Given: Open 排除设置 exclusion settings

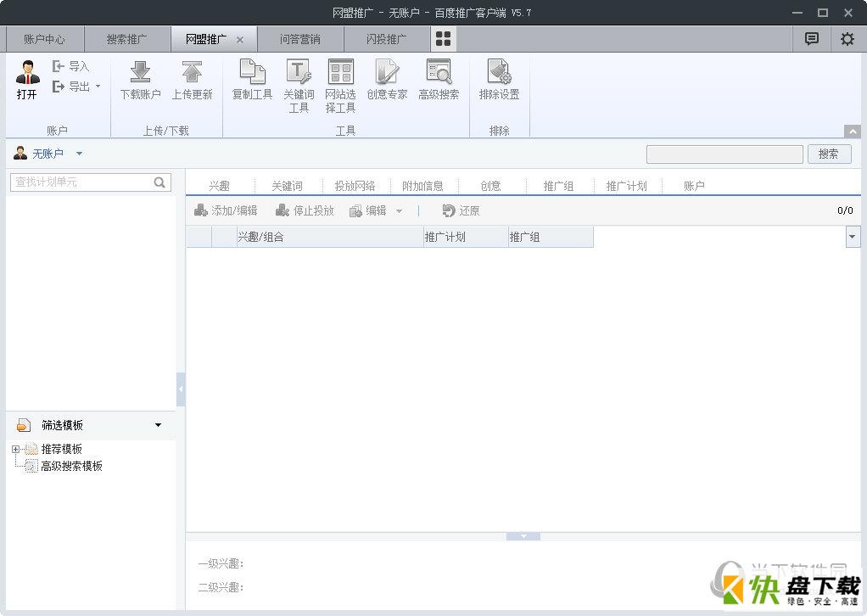Looking at the screenshot, I should [x=500, y=80].
